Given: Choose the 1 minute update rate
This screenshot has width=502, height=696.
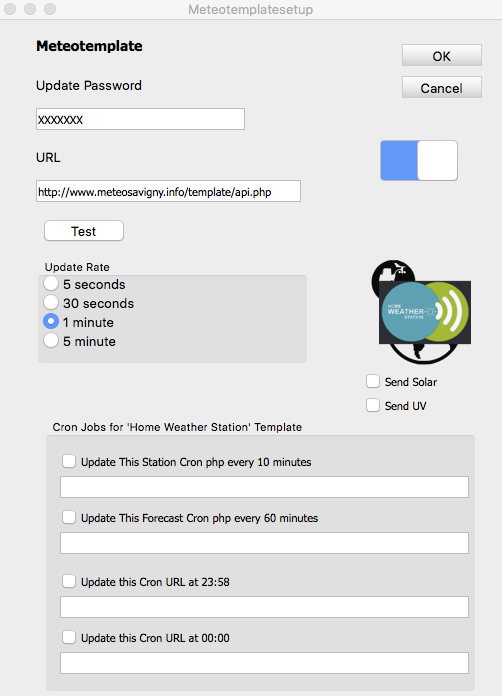Looking at the screenshot, I should point(51,321).
